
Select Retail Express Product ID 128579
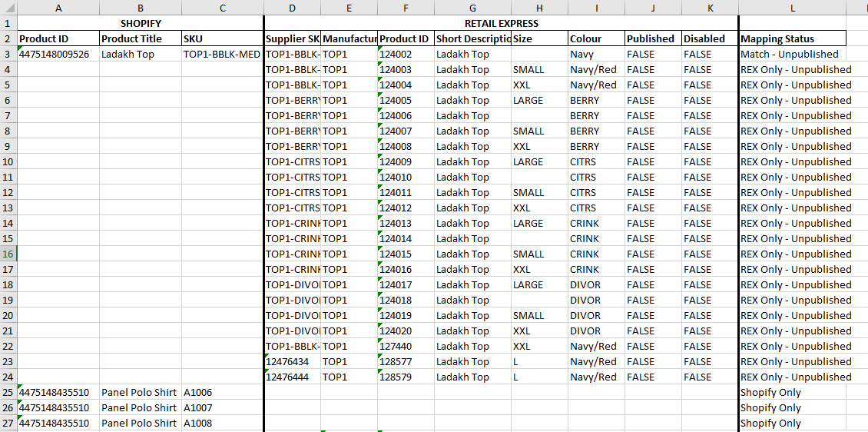pyautogui.click(x=406, y=377)
